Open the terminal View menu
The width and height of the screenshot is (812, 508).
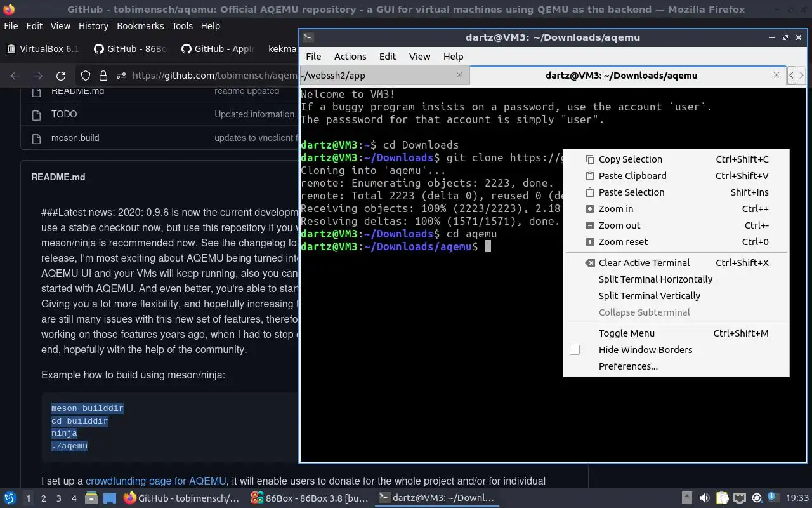(x=419, y=57)
